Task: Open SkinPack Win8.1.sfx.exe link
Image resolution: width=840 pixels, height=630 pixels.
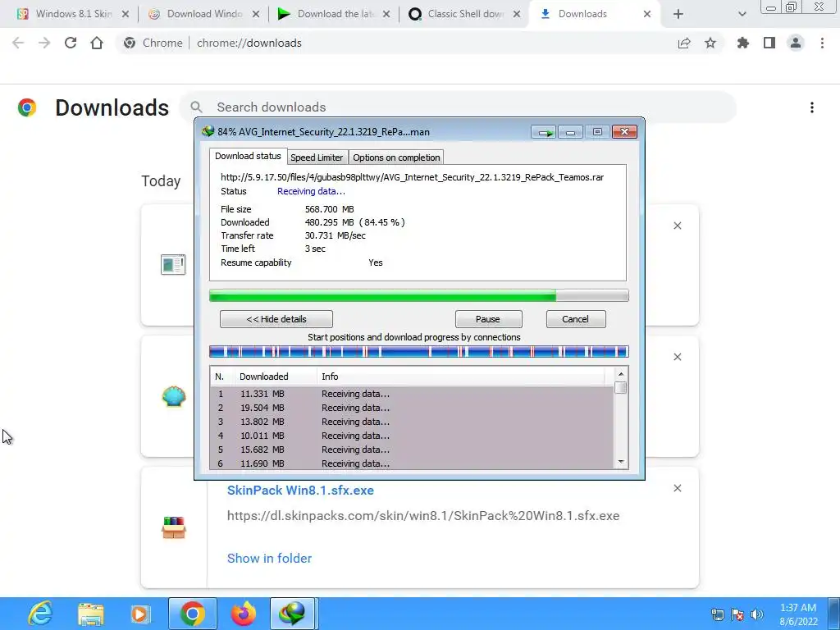Action: (300, 491)
